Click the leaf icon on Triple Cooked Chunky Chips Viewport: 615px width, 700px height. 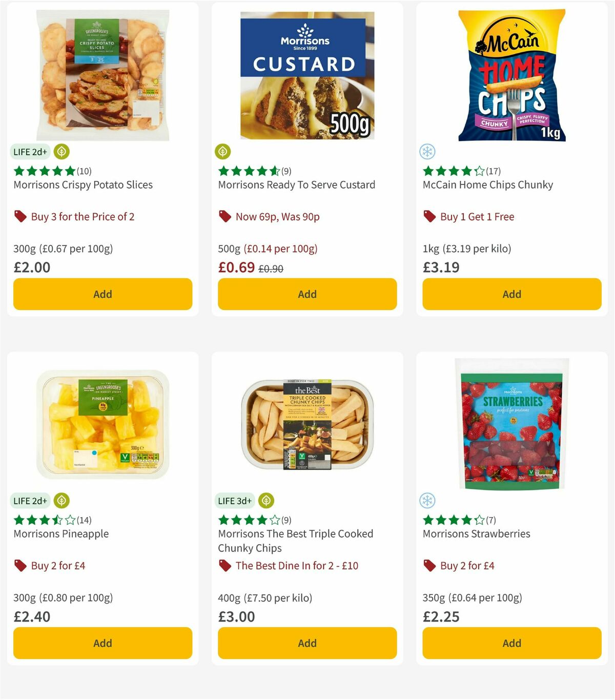pos(265,501)
